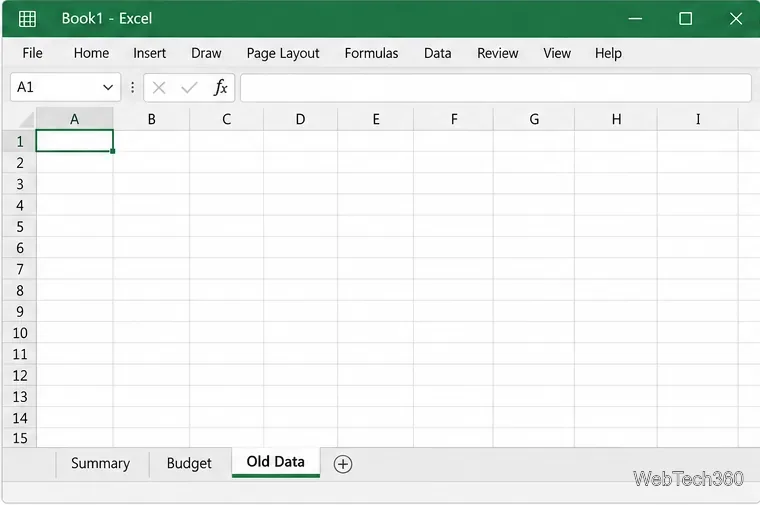The width and height of the screenshot is (760, 505).
Task: Expand the Name Box dropdown arrow
Action: click(108, 88)
